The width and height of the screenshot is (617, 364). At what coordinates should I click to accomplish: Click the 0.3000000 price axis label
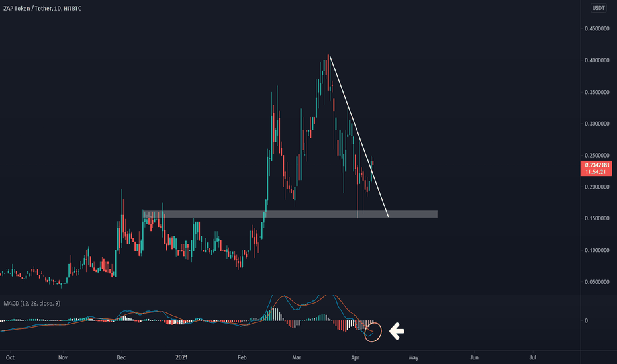[596, 124]
